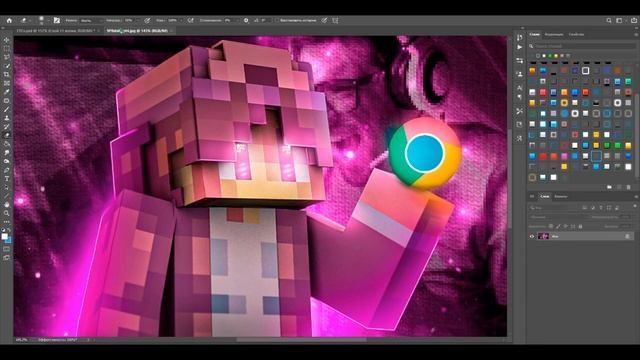640x360 pixels.
Task: Open the layer filter kind dropdown
Action: coord(552,208)
